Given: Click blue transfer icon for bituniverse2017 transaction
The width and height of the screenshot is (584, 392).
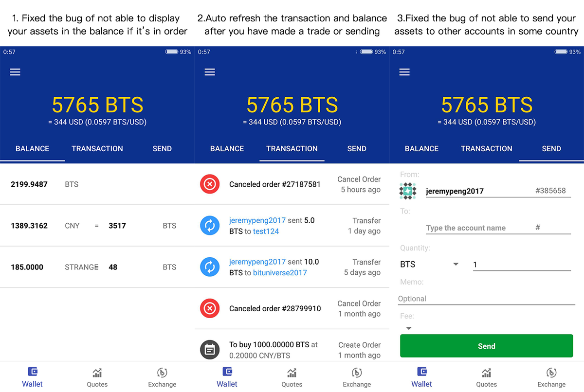Looking at the screenshot, I should pyautogui.click(x=210, y=267).
